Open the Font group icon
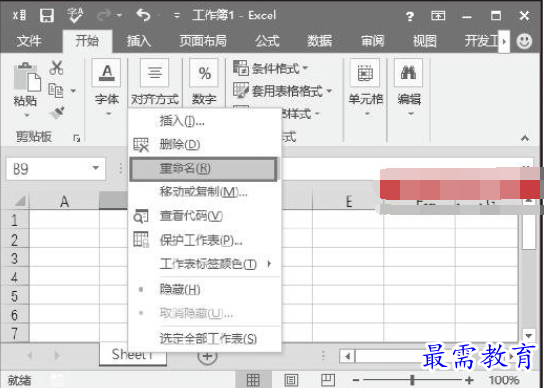This screenshot has width=544, height=388. (107, 73)
